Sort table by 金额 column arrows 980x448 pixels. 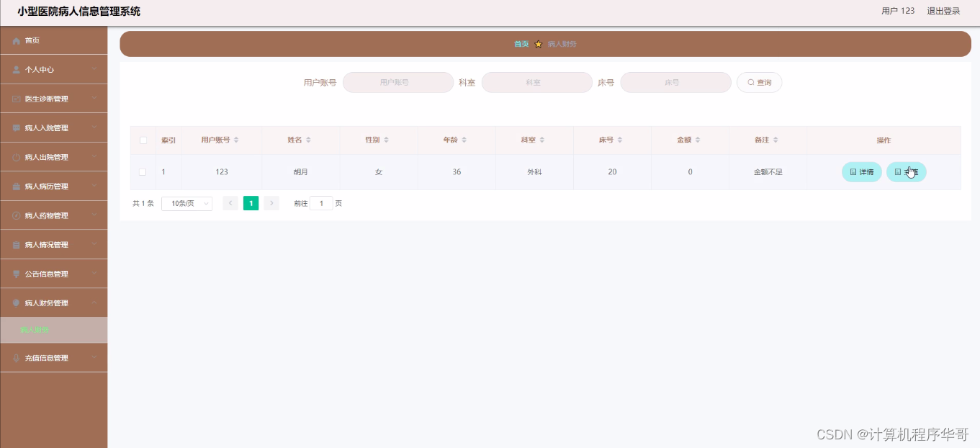point(698,140)
